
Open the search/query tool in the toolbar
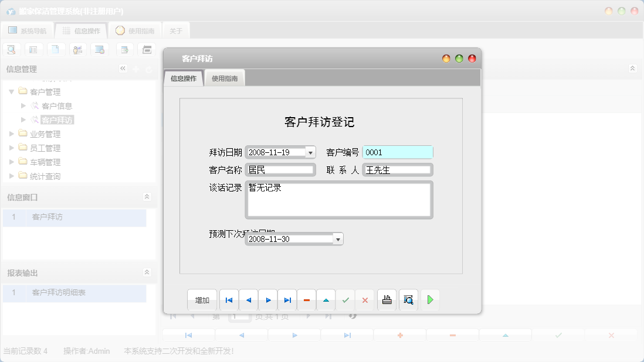(11, 49)
